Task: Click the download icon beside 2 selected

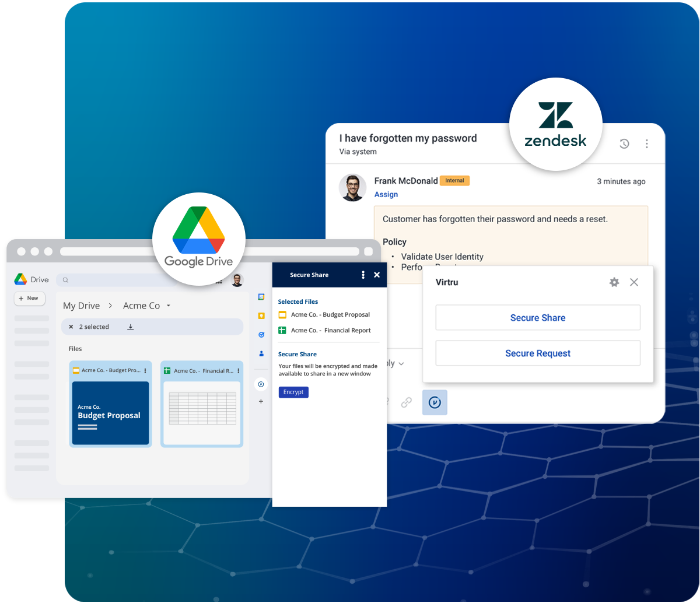Action: tap(131, 327)
